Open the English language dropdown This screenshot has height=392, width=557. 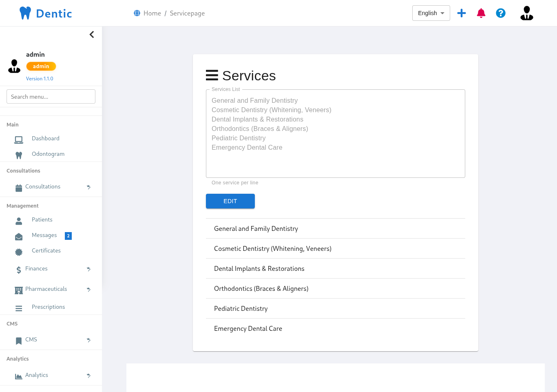[431, 13]
